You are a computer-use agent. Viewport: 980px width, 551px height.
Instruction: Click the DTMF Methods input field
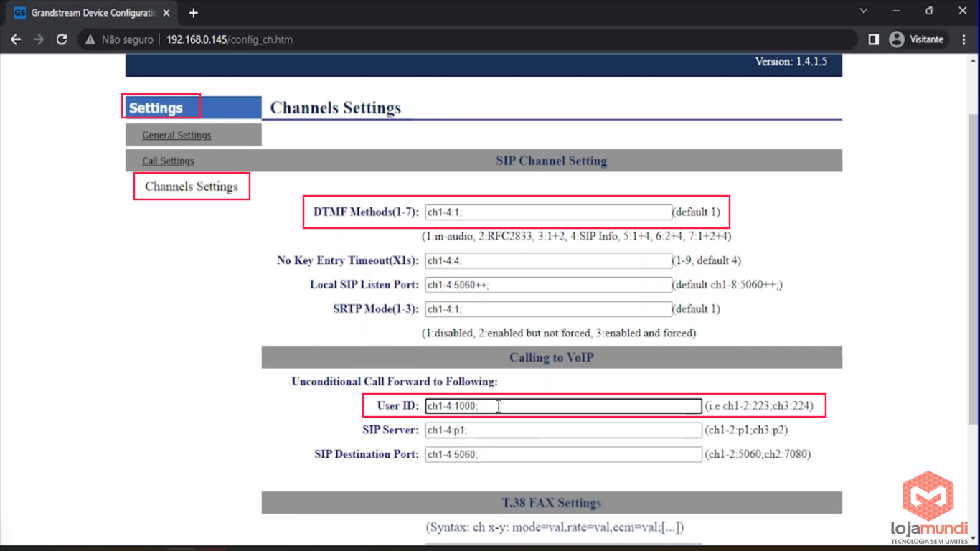(548, 212)
